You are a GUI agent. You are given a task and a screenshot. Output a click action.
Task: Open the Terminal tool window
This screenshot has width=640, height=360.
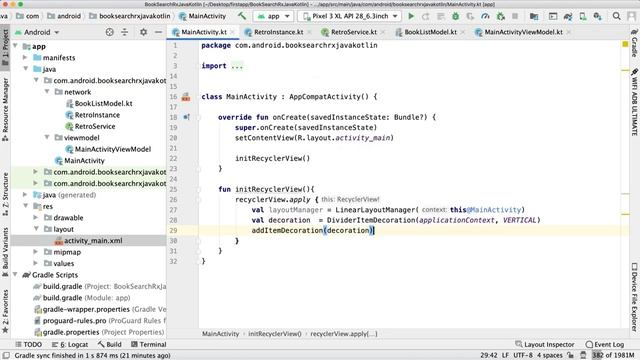149,344
